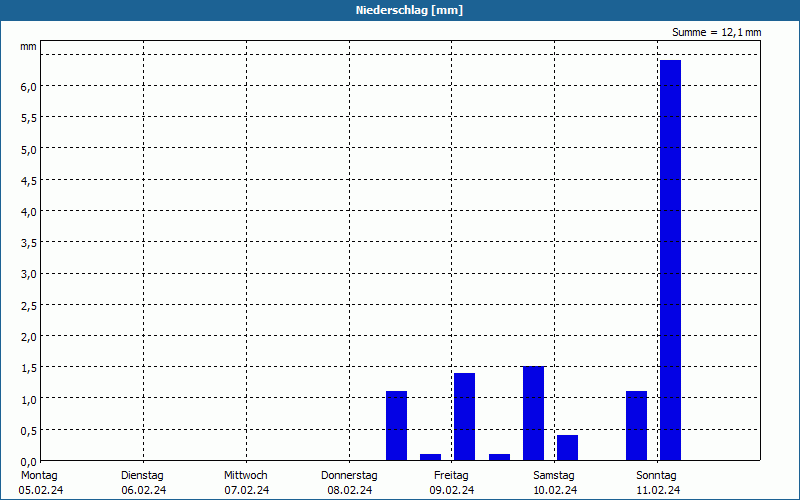Screen dimensions: 800x500
Task: Click the Dienstag axis label
Action: point(142,476)
